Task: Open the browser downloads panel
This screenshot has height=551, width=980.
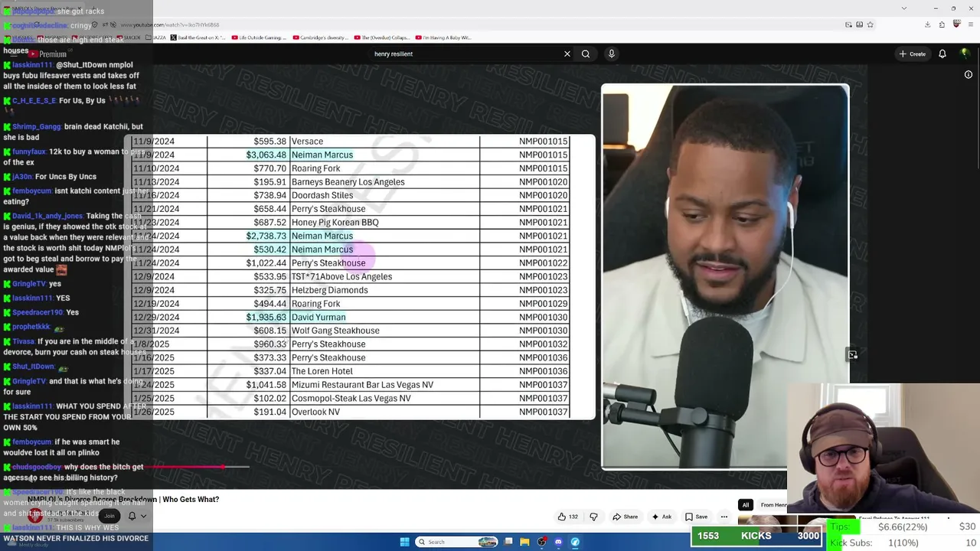Action: pyautogui.click(x=928, y=24)
